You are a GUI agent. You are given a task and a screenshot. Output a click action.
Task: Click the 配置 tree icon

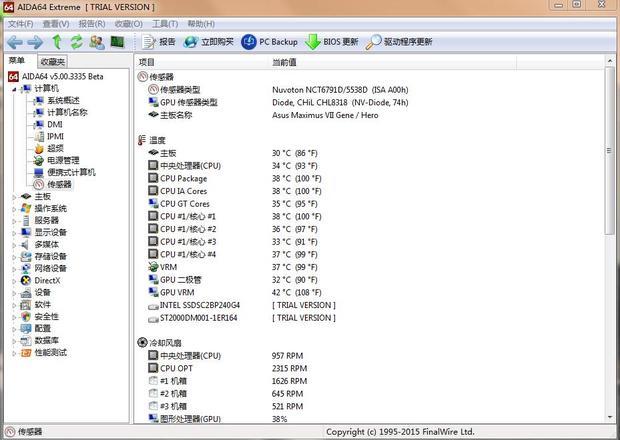[26, 329]
